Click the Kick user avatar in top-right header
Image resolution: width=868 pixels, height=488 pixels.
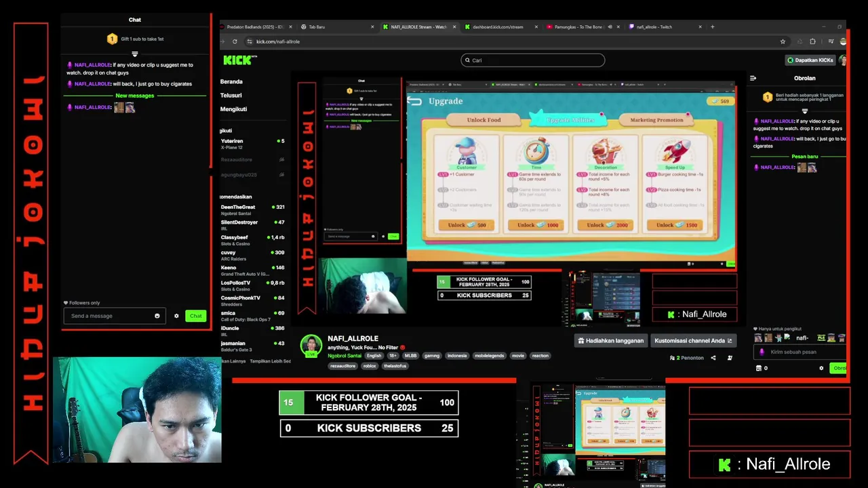click(843, 60)
